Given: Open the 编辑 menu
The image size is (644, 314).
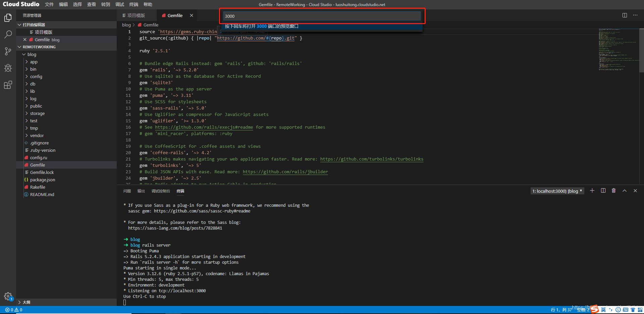Looking at the screenshot, I should pos(63,4).
